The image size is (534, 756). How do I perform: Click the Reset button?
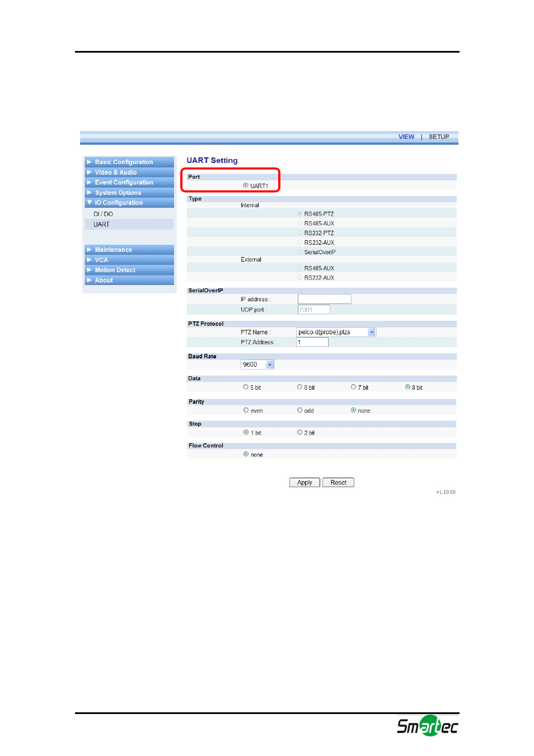coord(338,483)
